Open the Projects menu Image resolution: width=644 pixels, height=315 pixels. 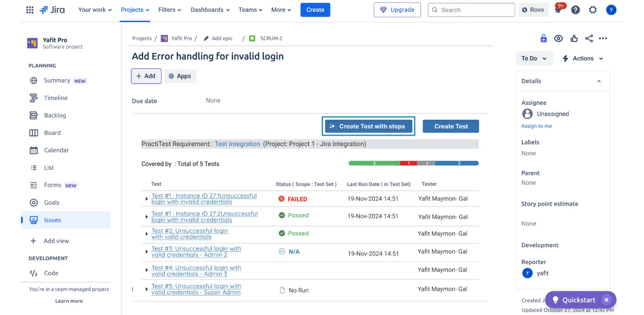[135, 10]
